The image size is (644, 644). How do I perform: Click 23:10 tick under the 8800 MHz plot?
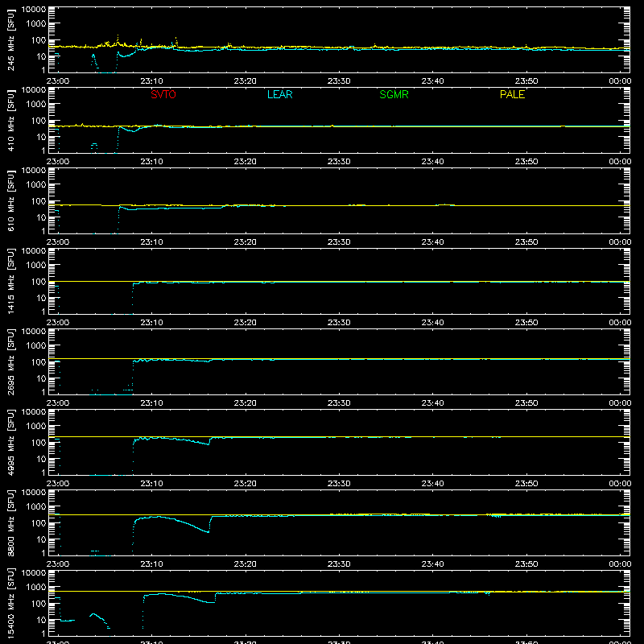coord(151,564)
